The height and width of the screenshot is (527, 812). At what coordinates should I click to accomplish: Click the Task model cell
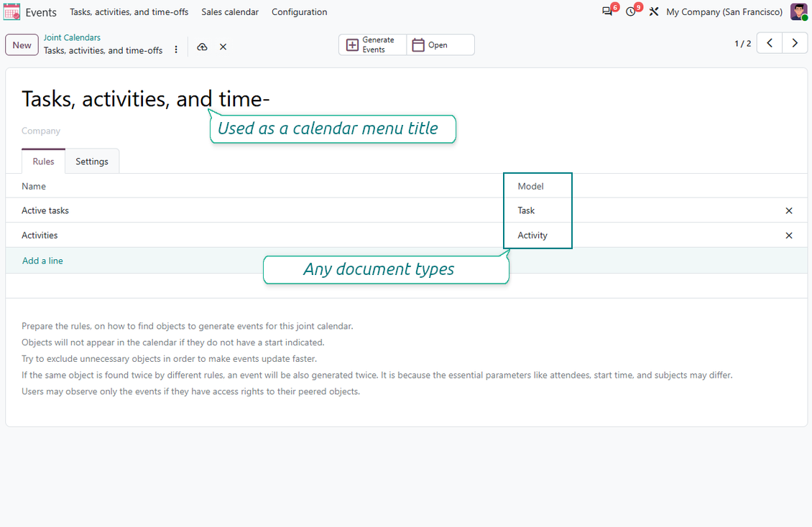(x=526, y=210)
